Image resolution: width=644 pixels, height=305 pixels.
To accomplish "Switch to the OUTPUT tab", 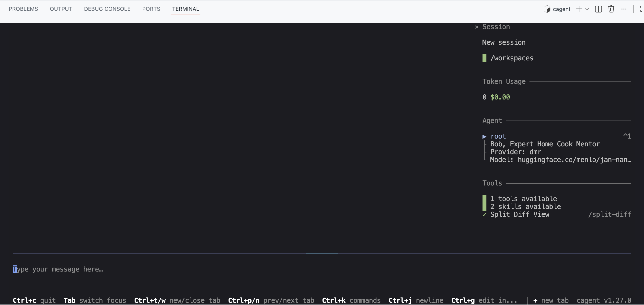I will (x=61, y=9).
